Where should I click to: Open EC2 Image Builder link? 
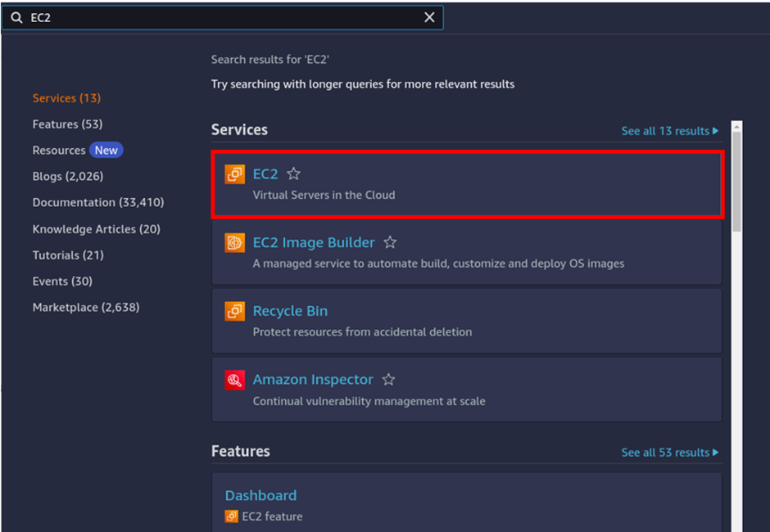(313, 242)
